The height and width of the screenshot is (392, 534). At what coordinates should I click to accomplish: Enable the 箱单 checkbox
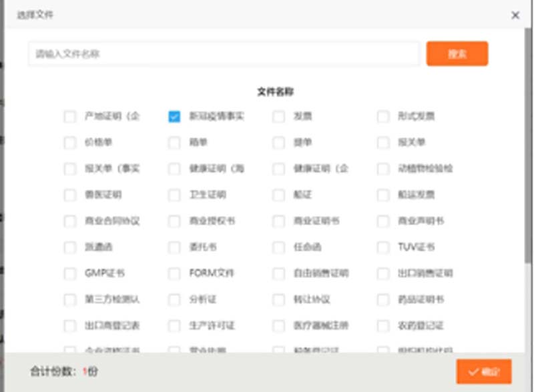(174, 143)
